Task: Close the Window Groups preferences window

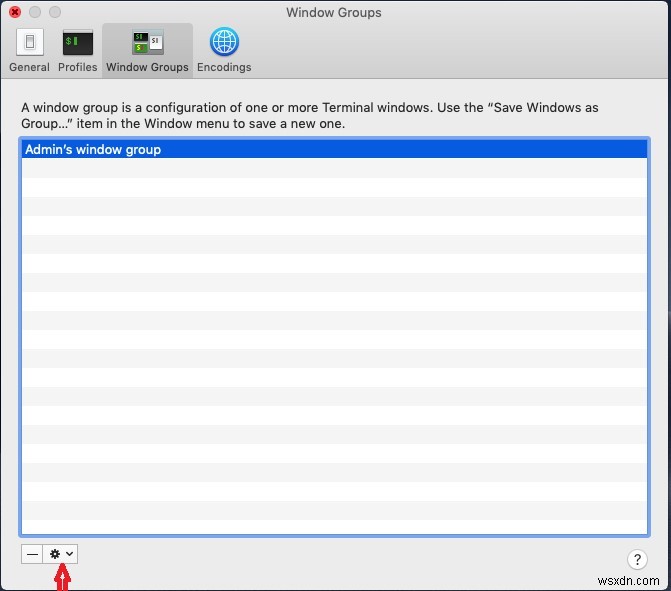Action: [15, 12]
